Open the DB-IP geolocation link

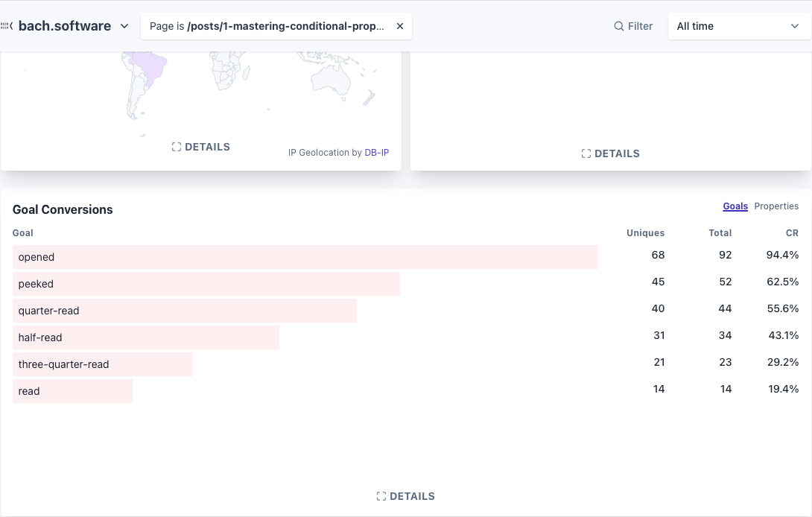pyautogui.click(x=376, y=153)
